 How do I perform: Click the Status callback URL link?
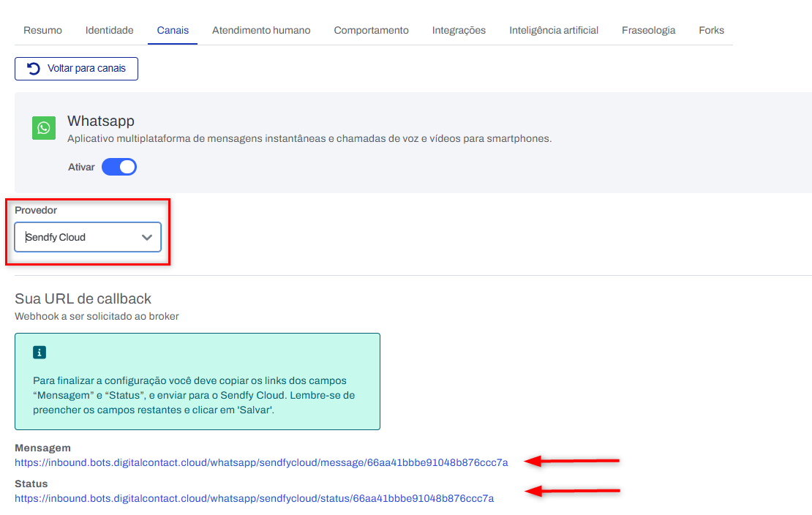click(x=254, y=498)
